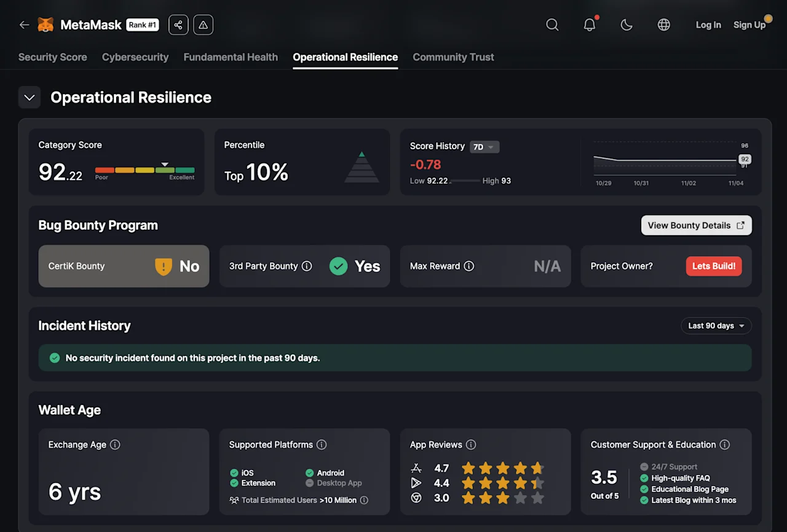Click the Sign Up link
The image size is (787, 532).
749,25
